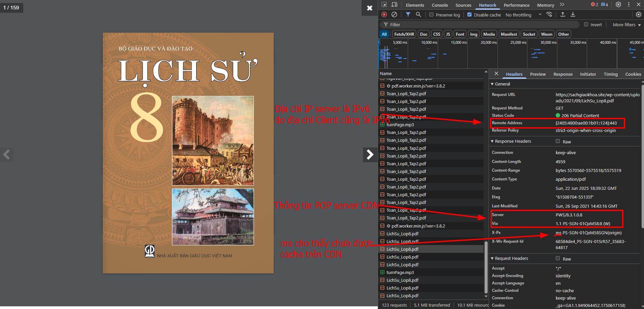
Task: Click the Filter text input field
Action: tap(482, 25)
